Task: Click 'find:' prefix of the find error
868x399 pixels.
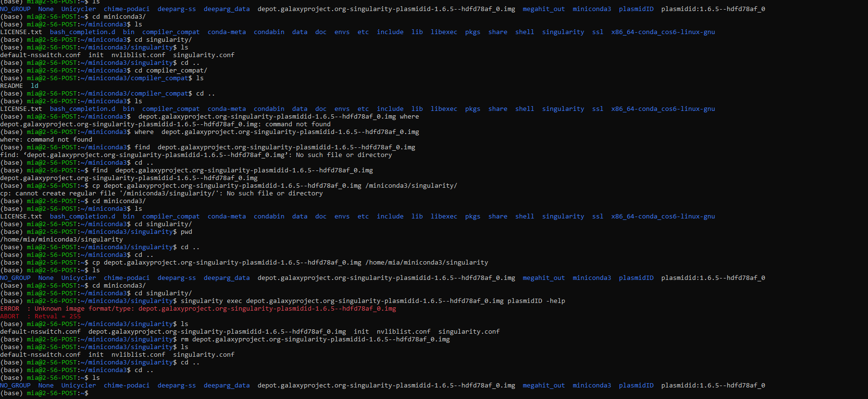Action: 10,155
